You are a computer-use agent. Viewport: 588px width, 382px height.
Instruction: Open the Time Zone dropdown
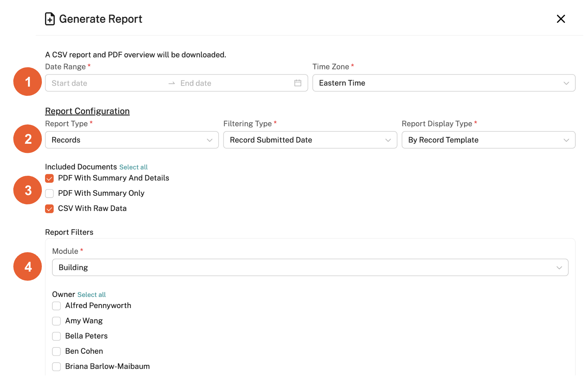point(443,83)
